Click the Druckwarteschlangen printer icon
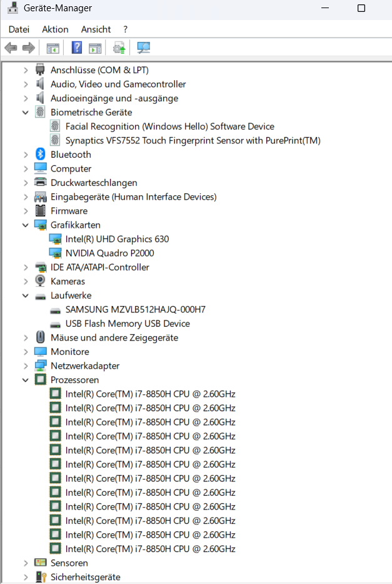 click(40, 183)
